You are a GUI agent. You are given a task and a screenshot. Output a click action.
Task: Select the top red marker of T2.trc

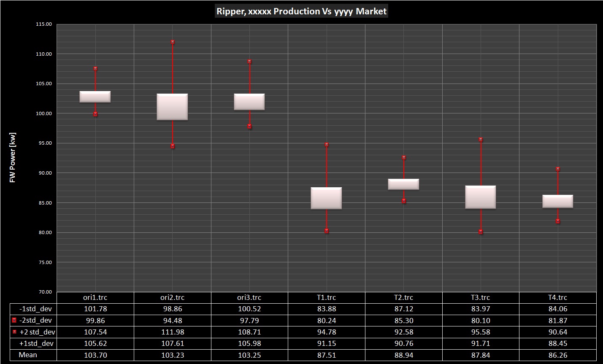(404, 158)
